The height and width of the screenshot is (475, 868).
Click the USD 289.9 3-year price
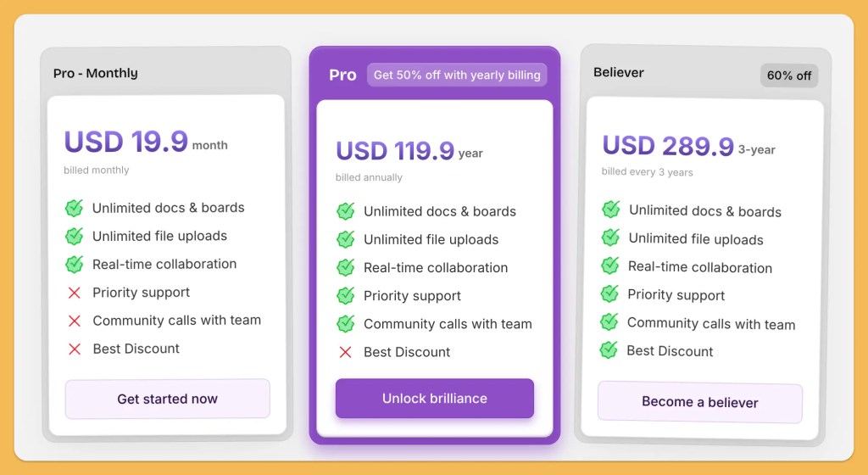pos(668,146)
